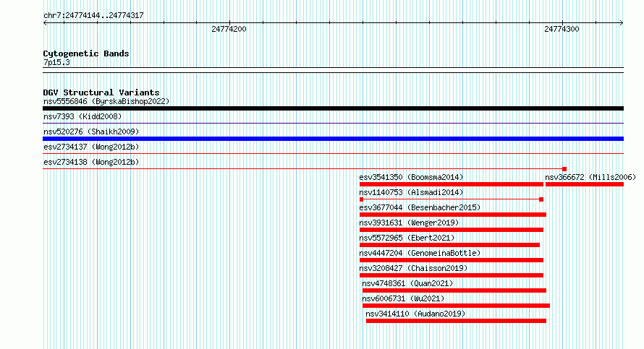Image resolution: width=644 pixels, height=349 pixels.
Task: Open nsv4447204 (GenomeinaBottle) label
Action: tap(420, 253)
